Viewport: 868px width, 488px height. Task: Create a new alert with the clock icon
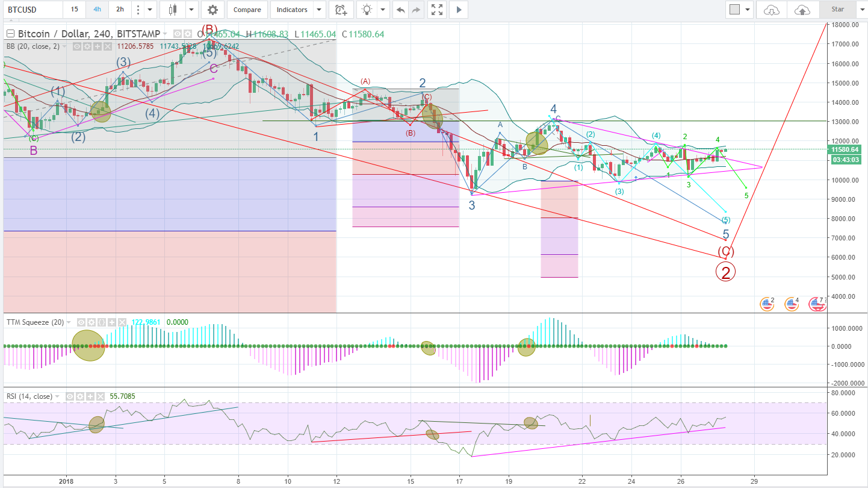click(x=341, y=10)
